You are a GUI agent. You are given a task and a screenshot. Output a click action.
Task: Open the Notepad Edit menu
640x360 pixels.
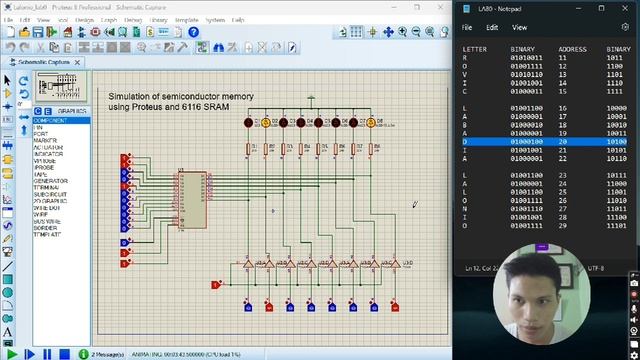(x=492, y=27)
